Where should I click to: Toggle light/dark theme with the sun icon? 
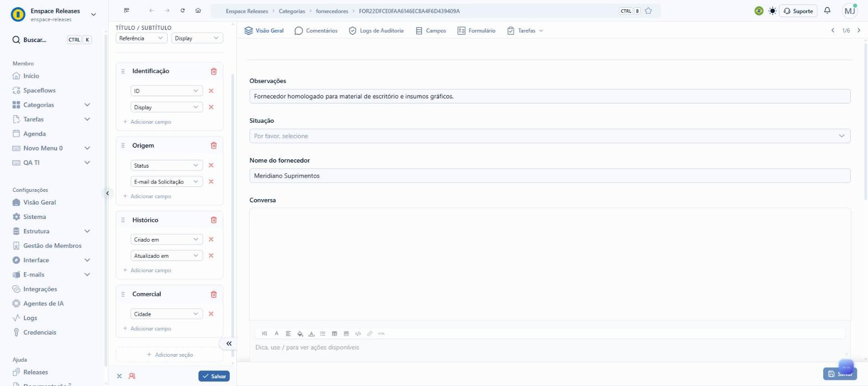point(772,11)
